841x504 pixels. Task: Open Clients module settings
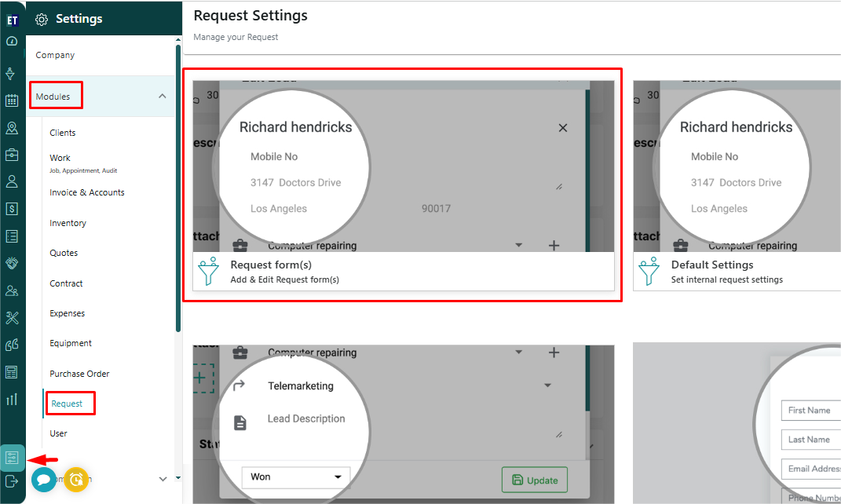(x=63, y=133)
